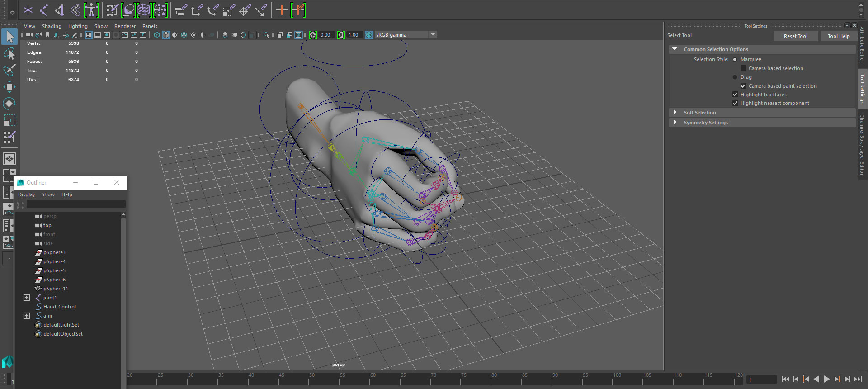The height and width of the screenshot is (389, 868).
Task: Select the Lasso Select tool
Action: tap(9, 54)
